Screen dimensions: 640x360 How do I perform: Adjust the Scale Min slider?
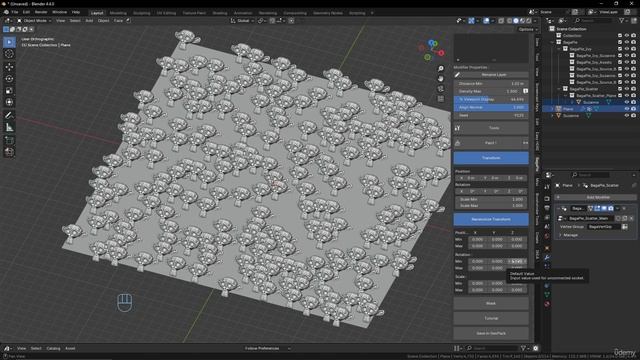[x=491, y=199]
